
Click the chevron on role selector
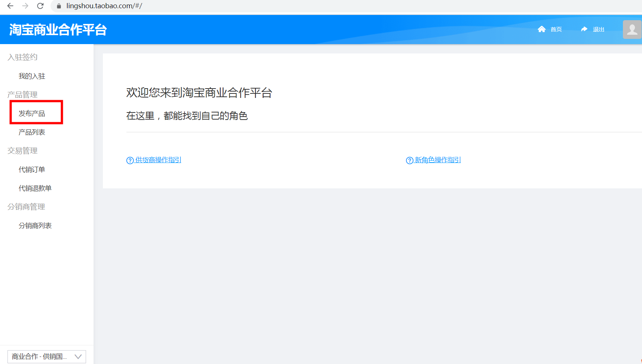78,357
